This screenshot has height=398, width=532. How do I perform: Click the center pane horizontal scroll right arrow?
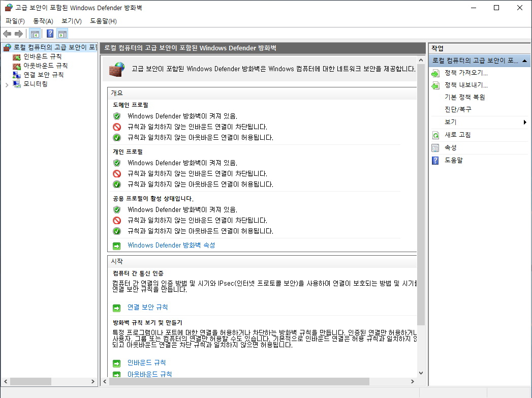pos(412,382)
